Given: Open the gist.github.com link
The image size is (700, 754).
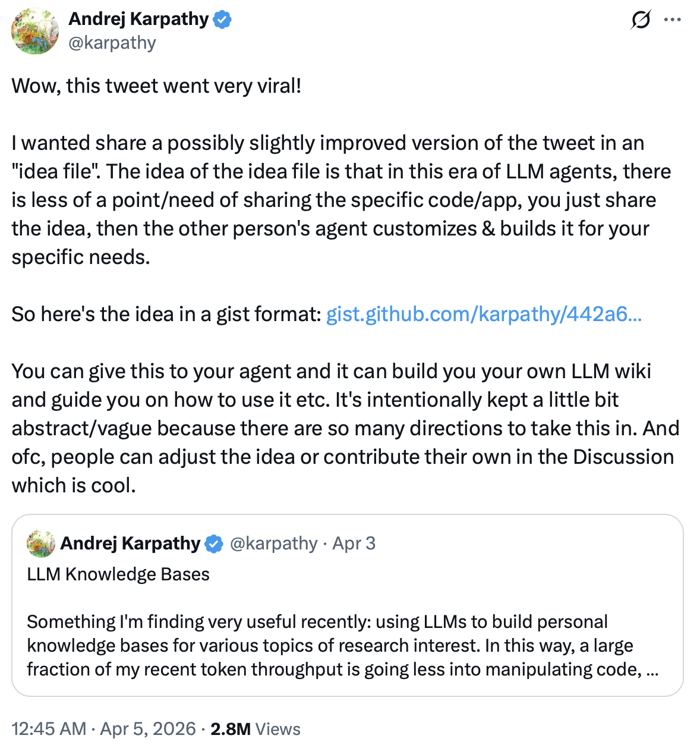Looking at the screenshot, I should 483,314.
